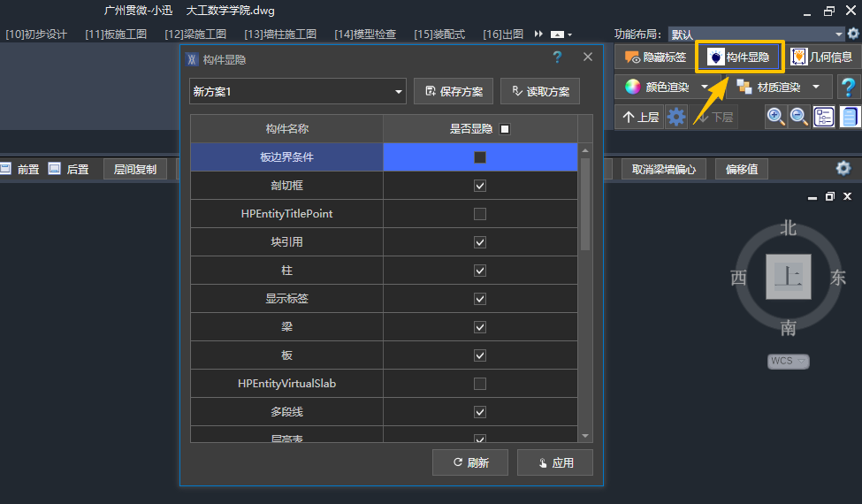Open the [10]初步设计 menu
This screenshot has width=862, height=504.
[x=36, y=34]
